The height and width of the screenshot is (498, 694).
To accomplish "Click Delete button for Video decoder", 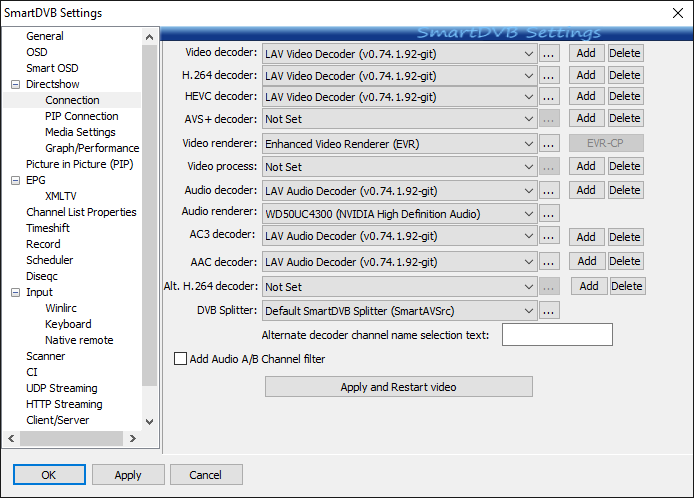I will (625, 53).
